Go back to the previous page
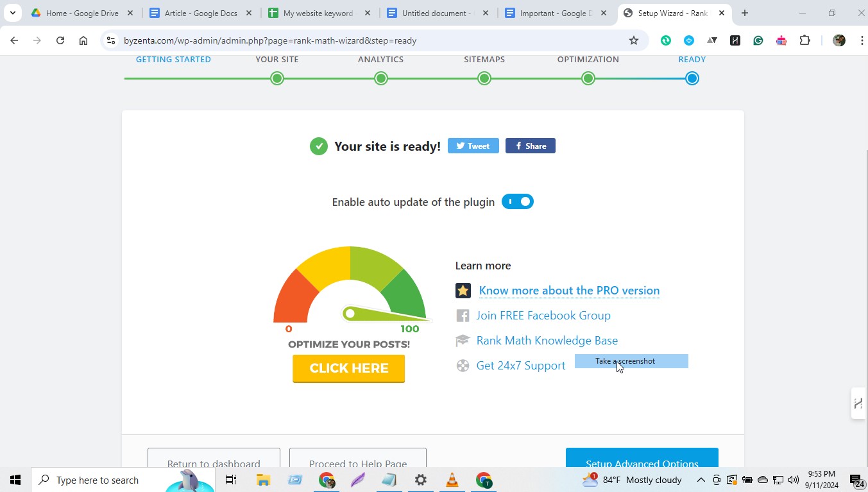The width and height of the screenshot is (868, 492). pos(14,40)
